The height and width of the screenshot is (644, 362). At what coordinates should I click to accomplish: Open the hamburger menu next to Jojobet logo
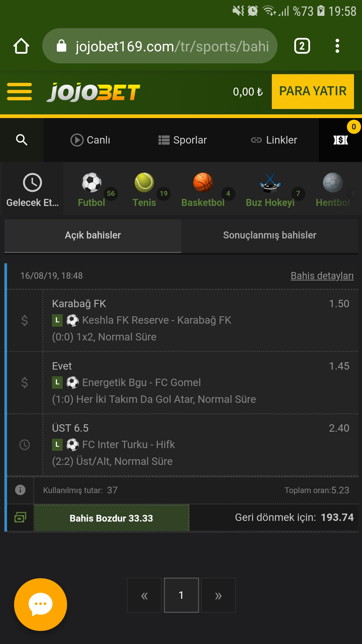[19, 92]
